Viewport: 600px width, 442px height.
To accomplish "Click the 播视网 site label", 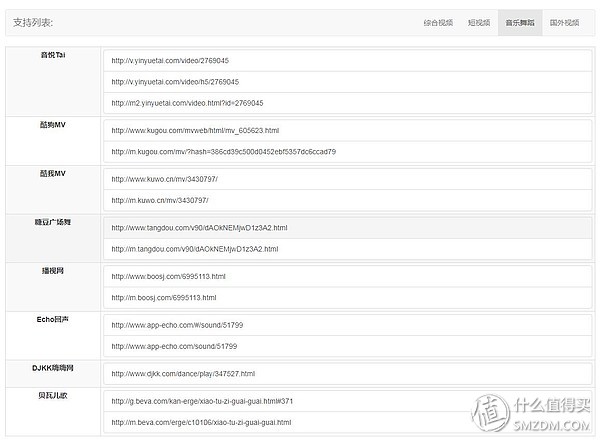I will (x=53, y=271).
